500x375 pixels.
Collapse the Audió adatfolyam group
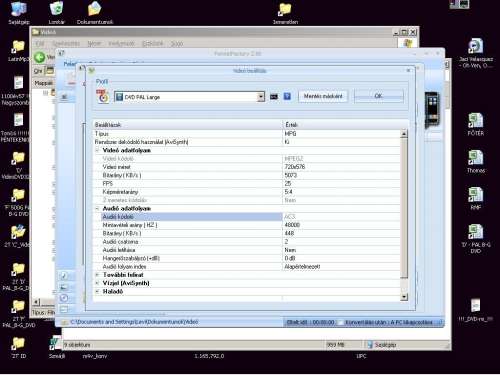pyautogui.click(x=97, y=209)
